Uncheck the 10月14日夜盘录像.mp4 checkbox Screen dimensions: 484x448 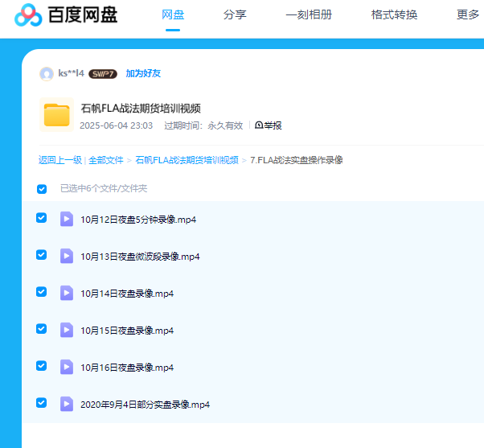click(x=42, y=292)
